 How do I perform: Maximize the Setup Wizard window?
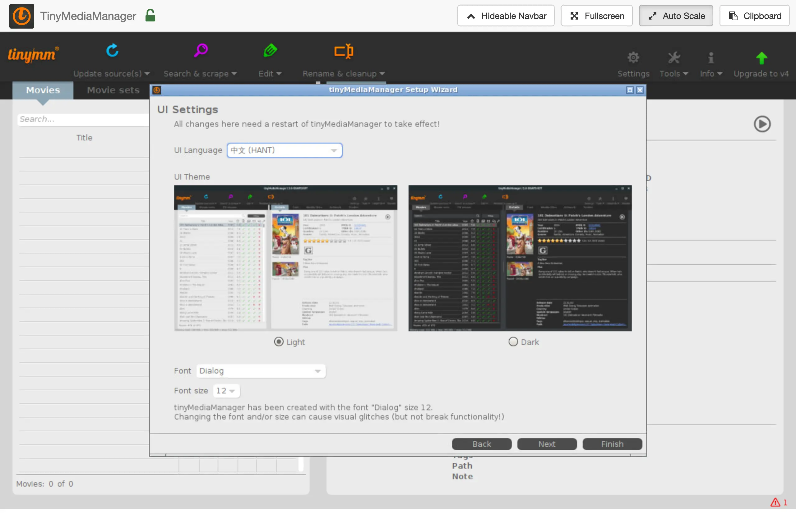click(x=630, y=90)
